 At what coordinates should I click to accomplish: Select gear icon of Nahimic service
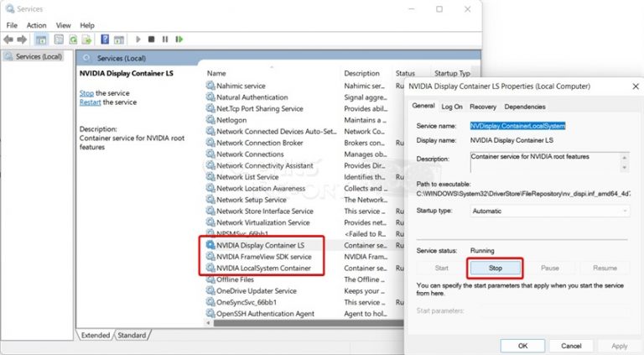point(210,86)
